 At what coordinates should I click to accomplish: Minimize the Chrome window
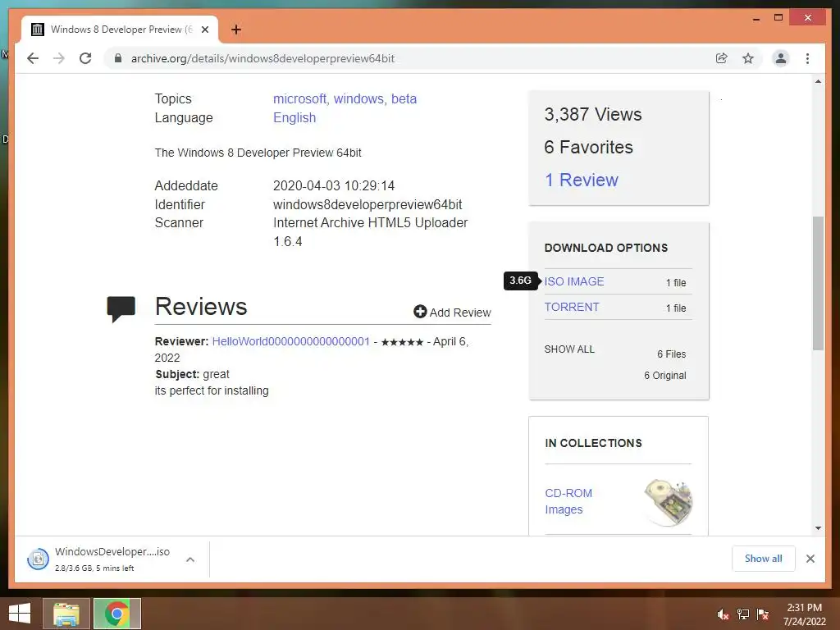756,18
